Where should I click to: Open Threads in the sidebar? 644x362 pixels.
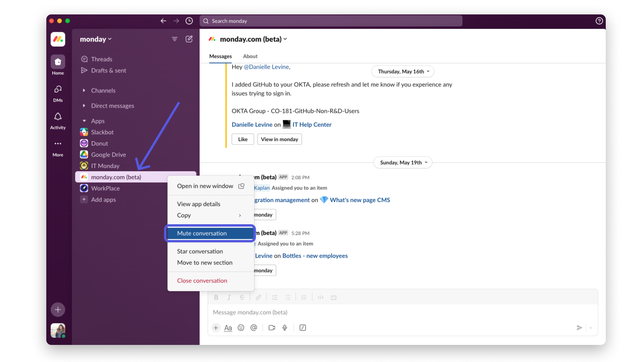(102, 59)
